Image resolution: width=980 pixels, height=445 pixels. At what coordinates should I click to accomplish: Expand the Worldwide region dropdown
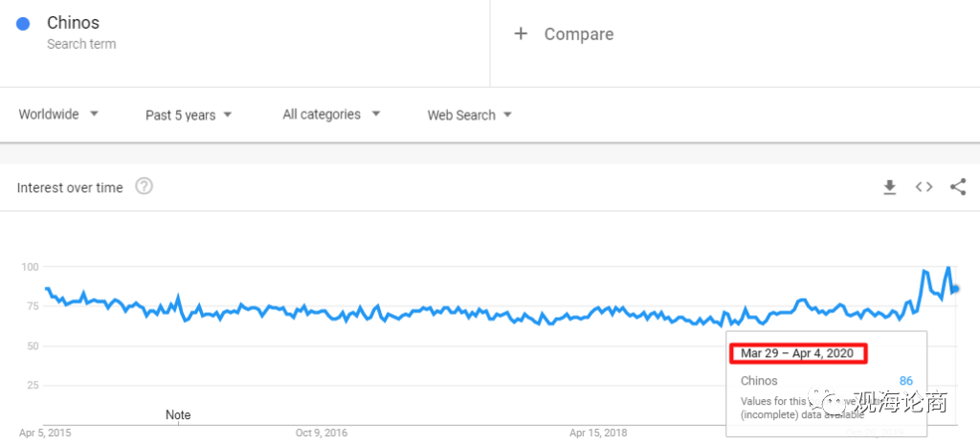pos(59,115)
